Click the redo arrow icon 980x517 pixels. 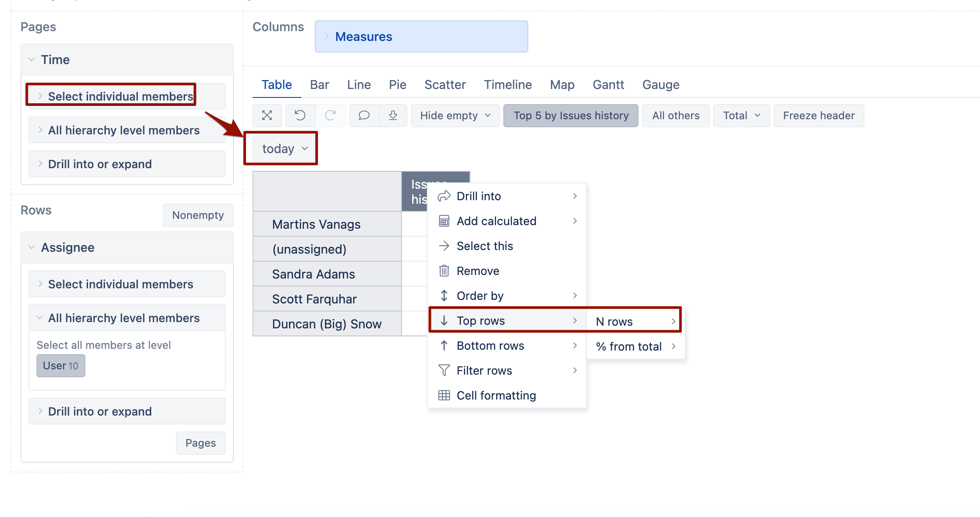330,116
